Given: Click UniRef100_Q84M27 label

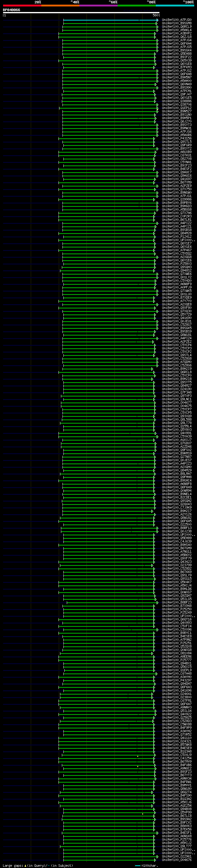Looking at the screenshot, I should coord(177,386).
